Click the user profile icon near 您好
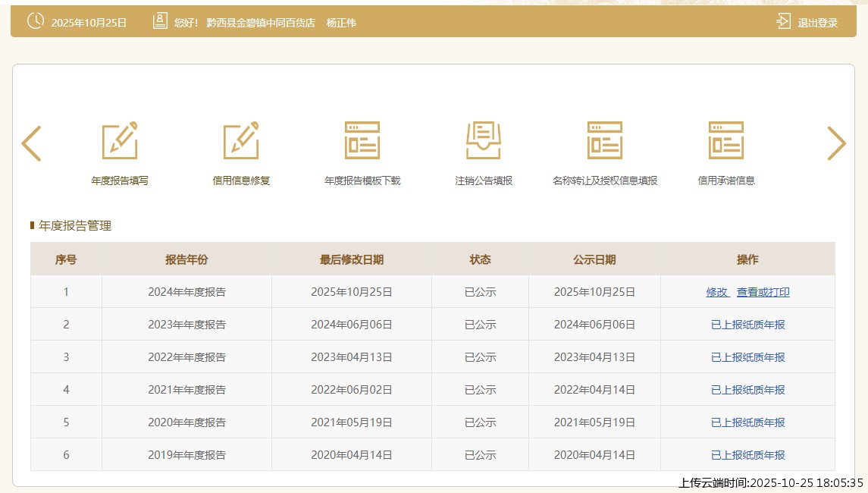Viewport: 868px width, 493px height. tap(160, 21)
